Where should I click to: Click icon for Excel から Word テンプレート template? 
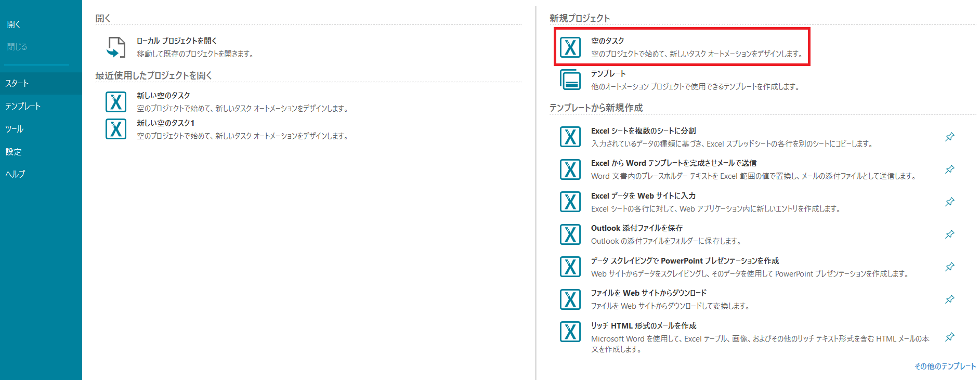click(x=570, y=169)
